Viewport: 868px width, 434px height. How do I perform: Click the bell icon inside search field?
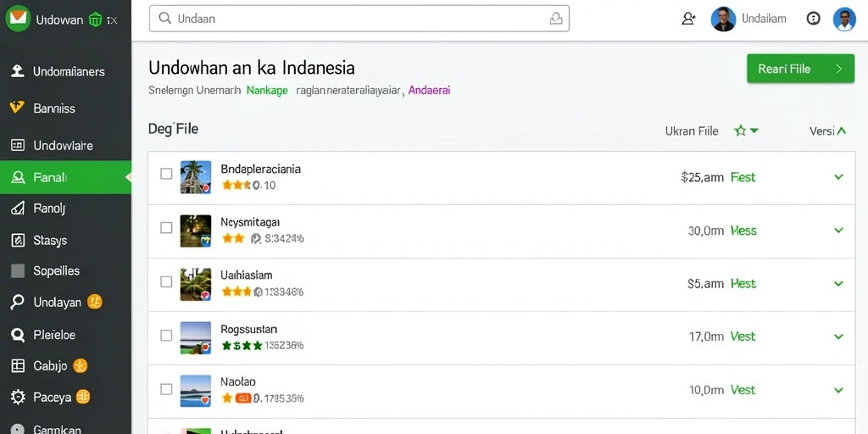point(556,19)
